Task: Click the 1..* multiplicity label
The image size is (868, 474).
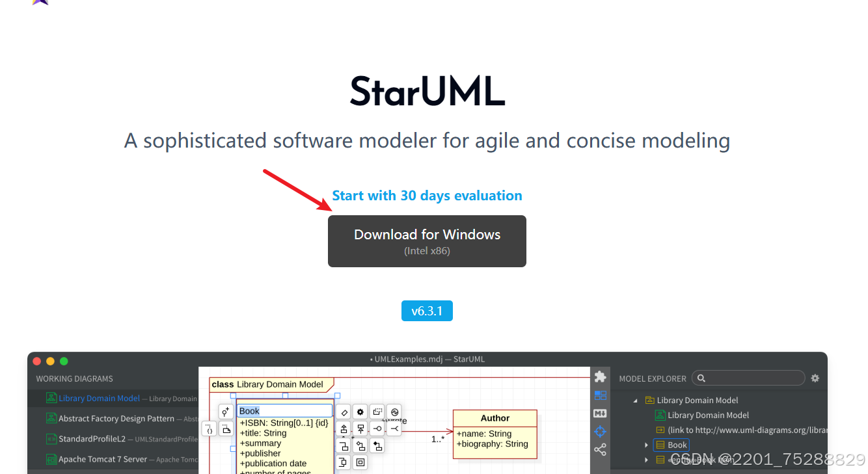Action: [x=438, y=439]
